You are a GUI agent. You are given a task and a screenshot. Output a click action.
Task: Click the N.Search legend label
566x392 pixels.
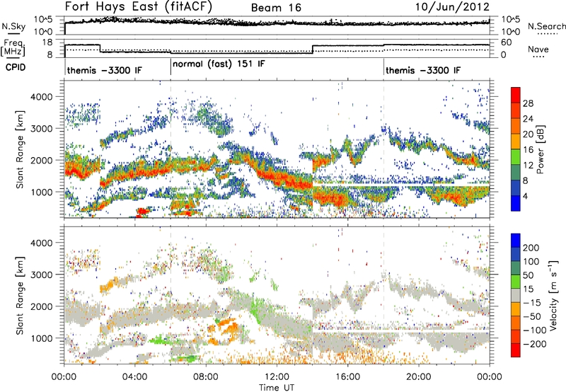click(x=547, y=26)
